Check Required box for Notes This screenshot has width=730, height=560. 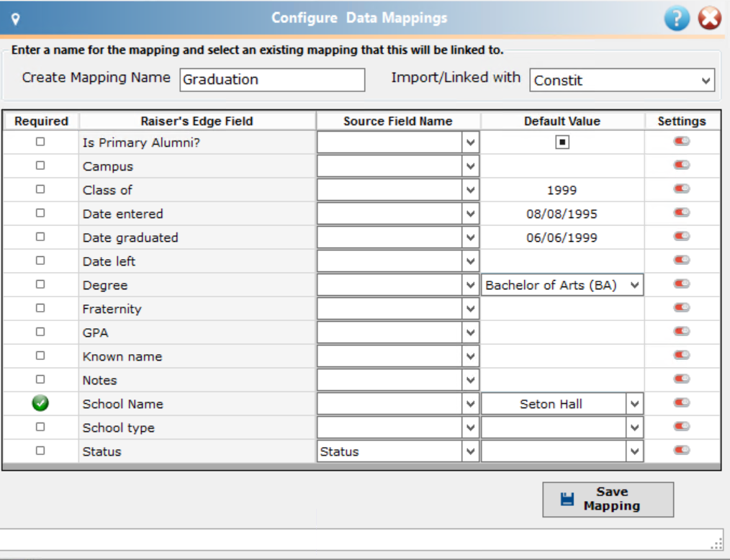[40, 379]
